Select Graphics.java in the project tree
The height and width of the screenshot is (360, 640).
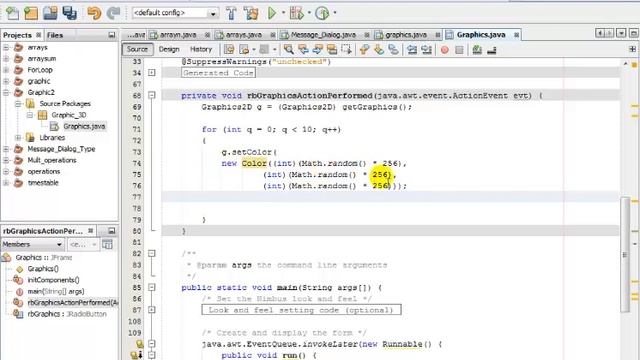[x=84, y=127]
